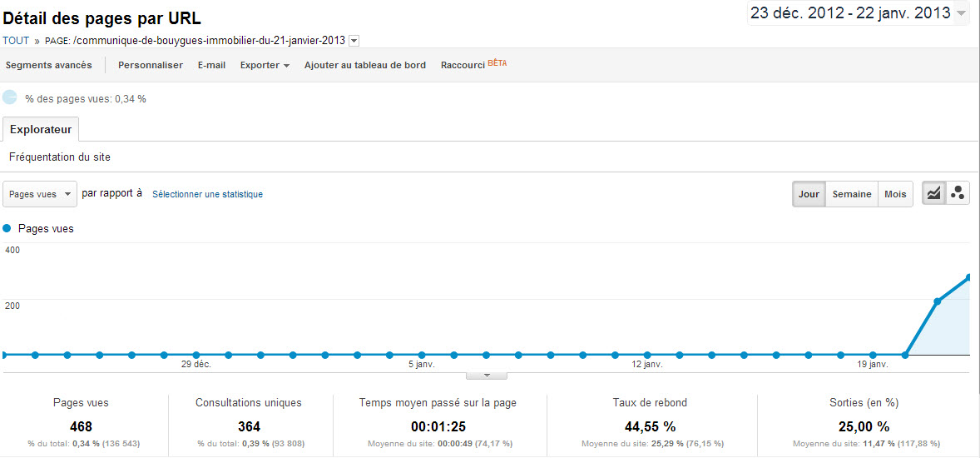Screen dimensions: 980x458
Task: Click the chart data point near 200
Action: point(937,301)
